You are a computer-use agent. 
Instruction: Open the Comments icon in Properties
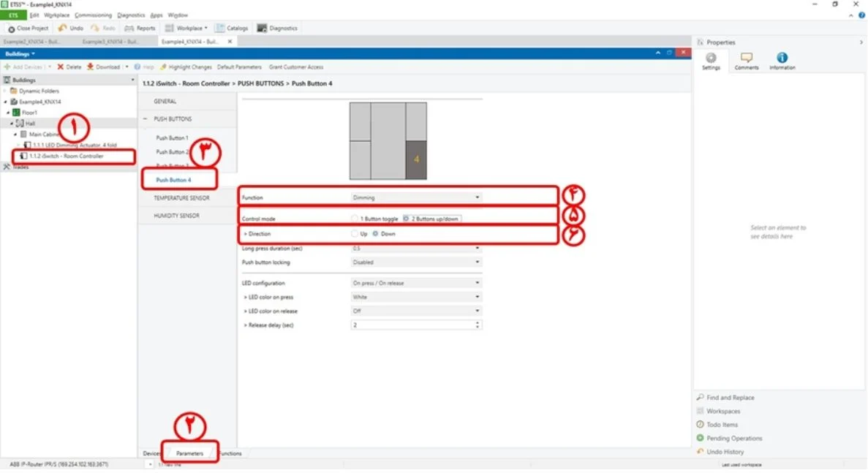click(746, 58)
